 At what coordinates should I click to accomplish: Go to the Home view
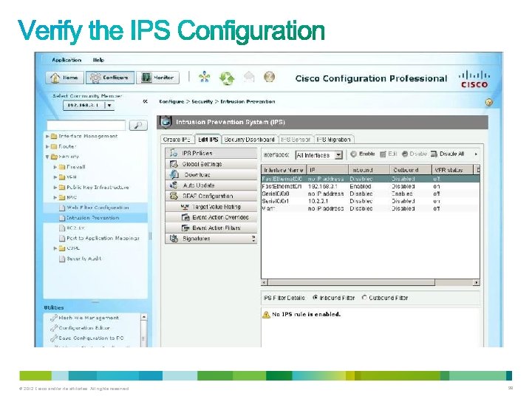point(64,78)
